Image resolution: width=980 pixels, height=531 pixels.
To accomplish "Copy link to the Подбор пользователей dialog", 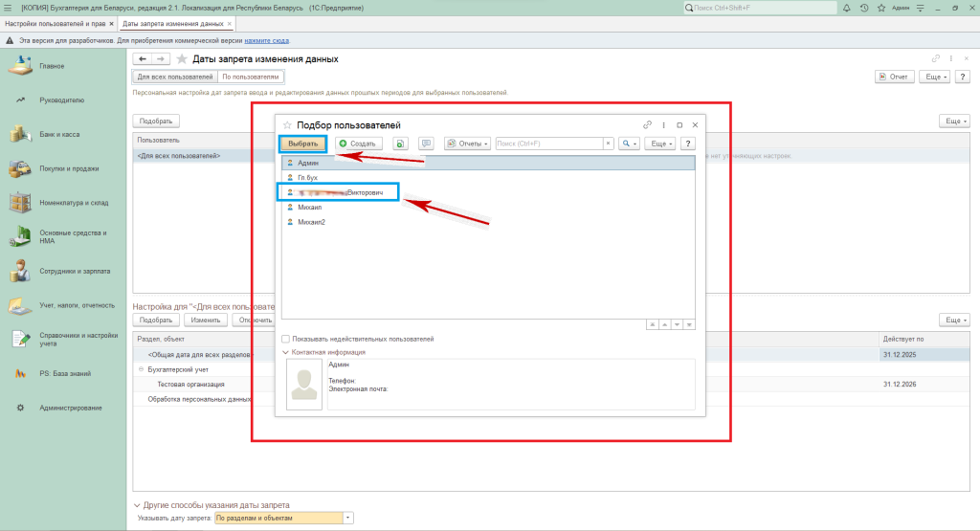I will [x=648, y=125].
